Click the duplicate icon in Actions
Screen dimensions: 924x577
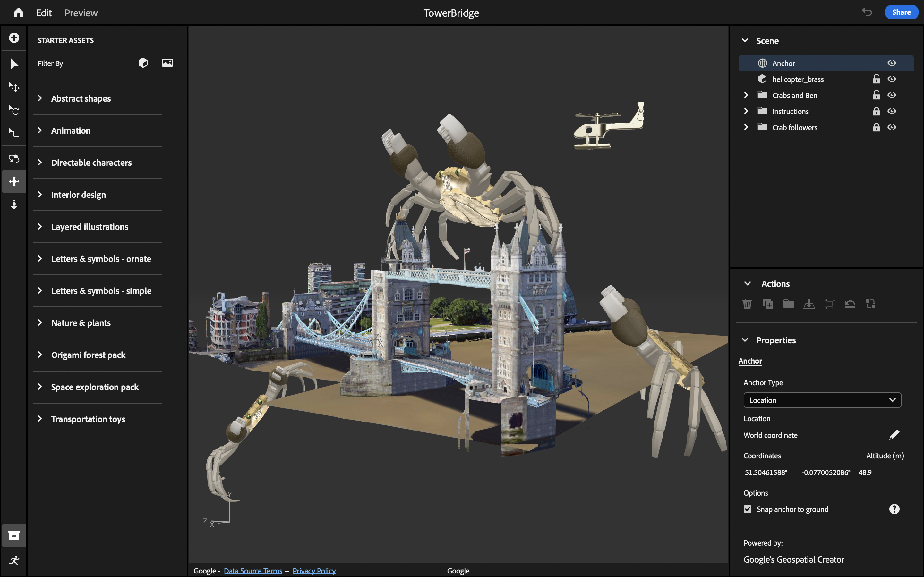pyautogui.click(x=768, y=304)
